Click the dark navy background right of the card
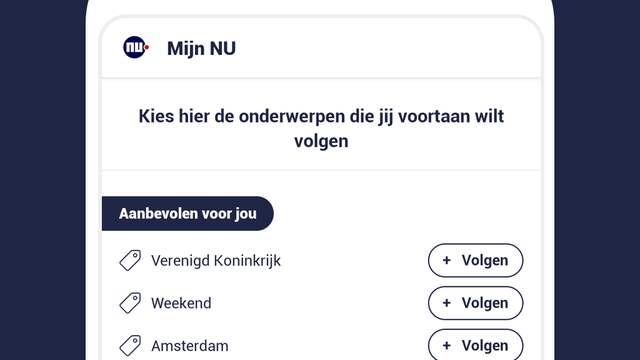640x360 pixels. click(597, 180)
